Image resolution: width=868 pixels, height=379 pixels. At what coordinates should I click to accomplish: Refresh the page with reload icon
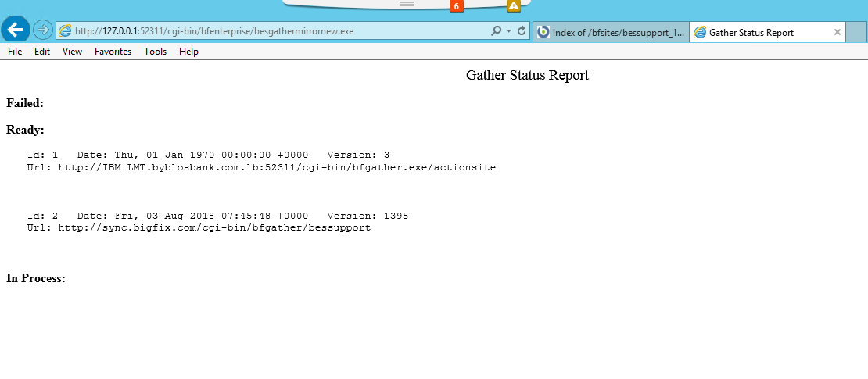pos(522,31)
